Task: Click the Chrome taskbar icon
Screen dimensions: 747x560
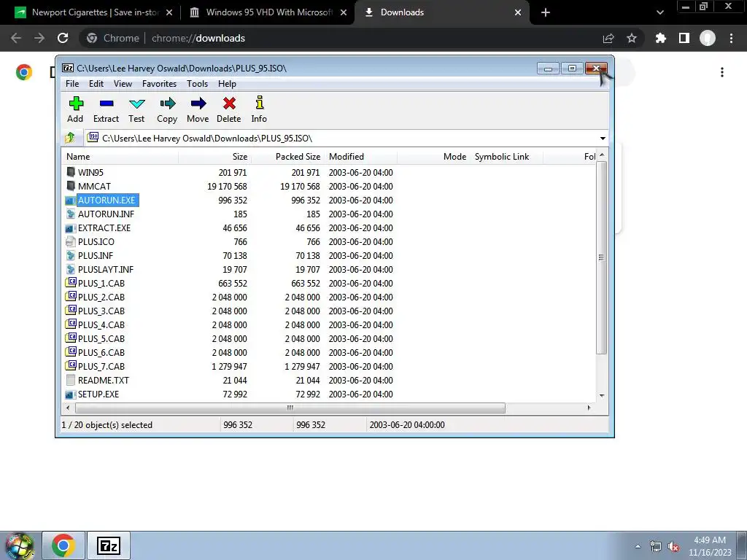Action: click(63, 545)
